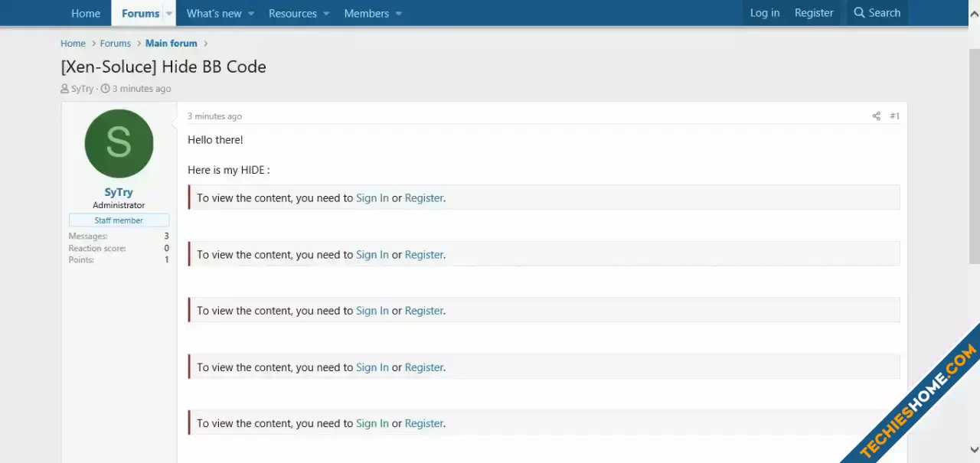Click the 'Points:' stat label
Image resolution: width=980 pixels, height=463 pixels.
(x=81, y=260)
